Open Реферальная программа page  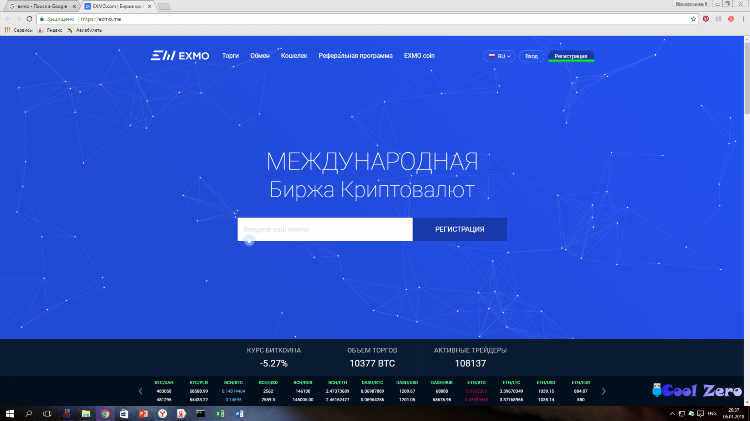coord(355,55)
